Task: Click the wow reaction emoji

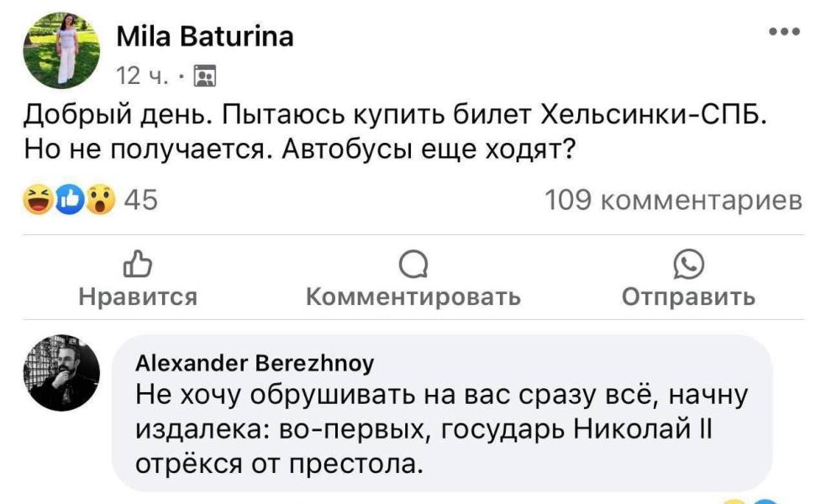Action: tap(100, 202)
